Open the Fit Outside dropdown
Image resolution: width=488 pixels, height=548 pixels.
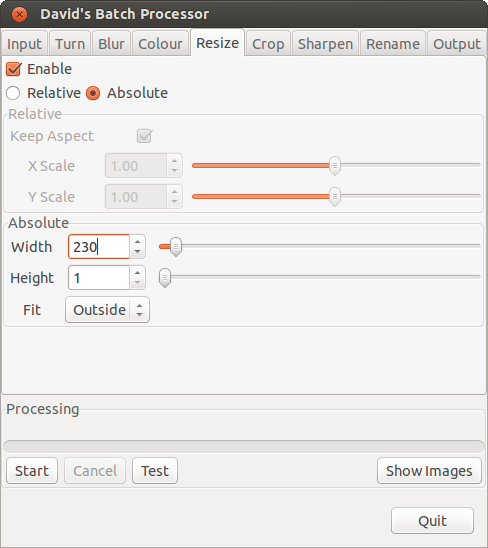[x=107, y=310]
